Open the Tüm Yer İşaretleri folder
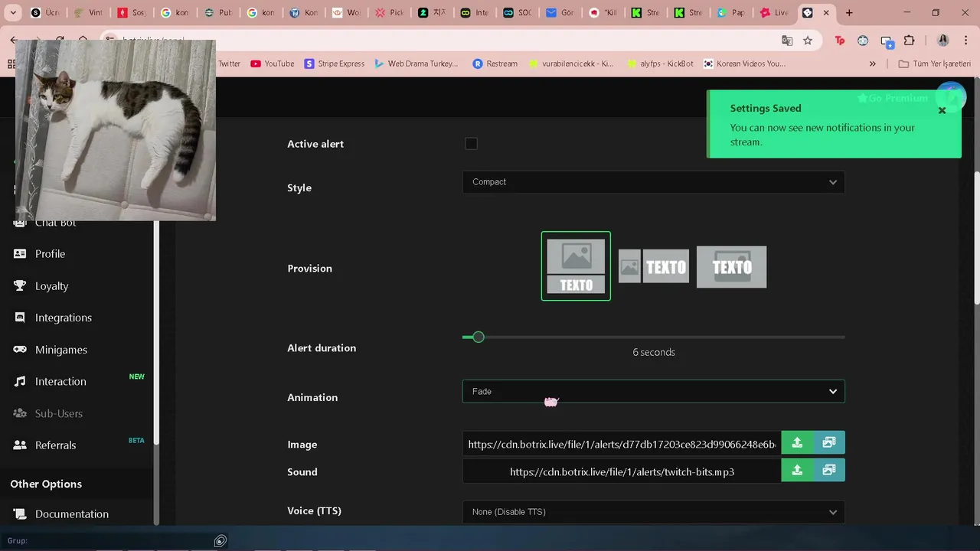Screen dimensions: 980x551 pyautogui.click(x=934, y=64)
